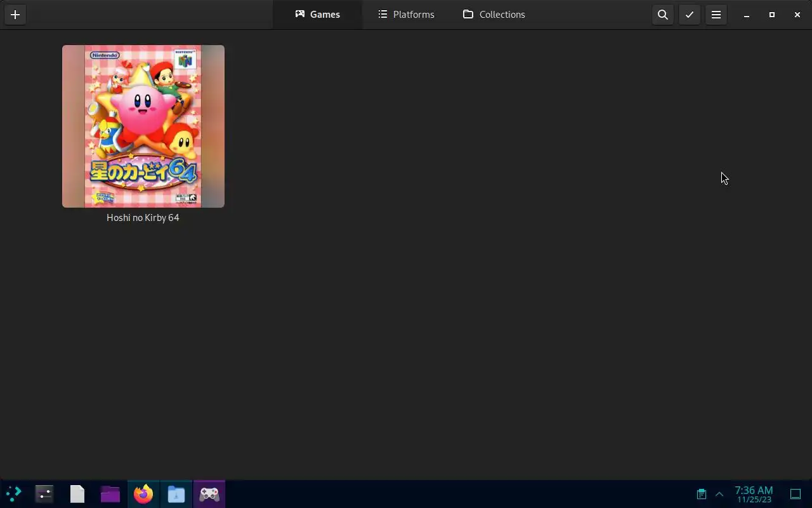
Task: Launch the terminal from taskbar
Action: [44, 494]
